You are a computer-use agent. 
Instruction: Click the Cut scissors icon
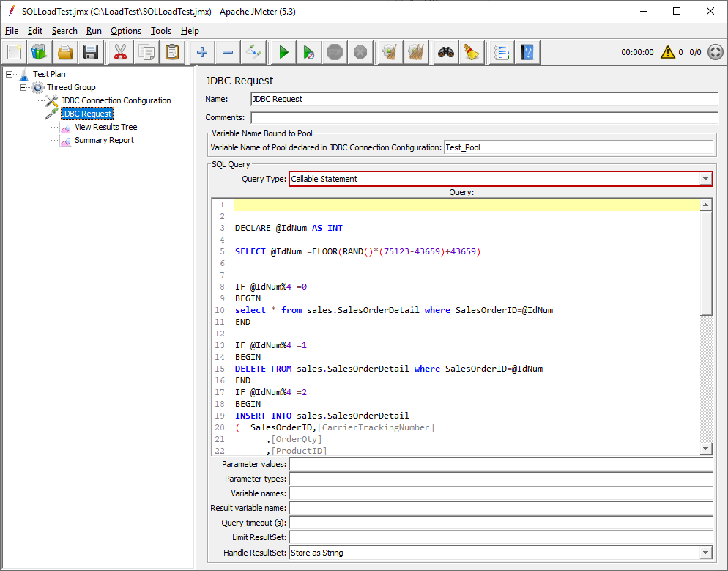pos(119,52)
